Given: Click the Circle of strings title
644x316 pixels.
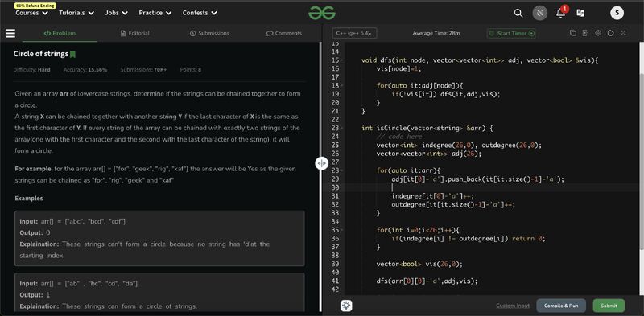Looking at the screenshot, I should [x=41, y=54].
